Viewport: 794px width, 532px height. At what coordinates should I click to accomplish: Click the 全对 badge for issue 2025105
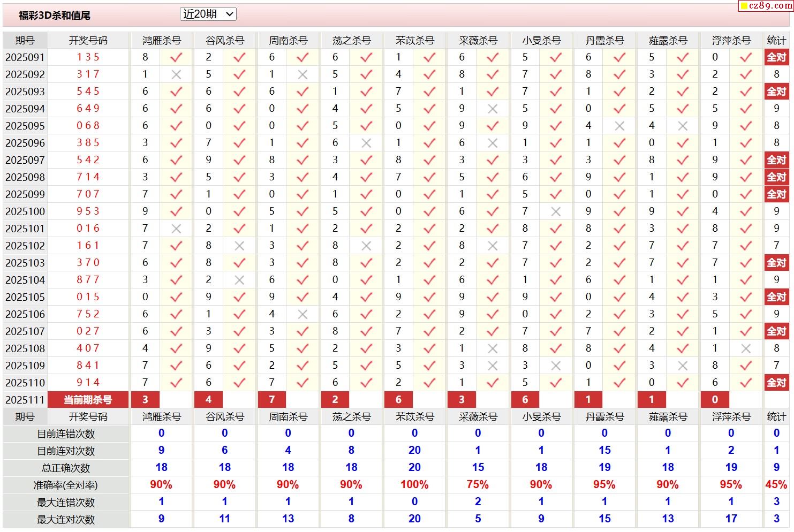coord(776,297)
